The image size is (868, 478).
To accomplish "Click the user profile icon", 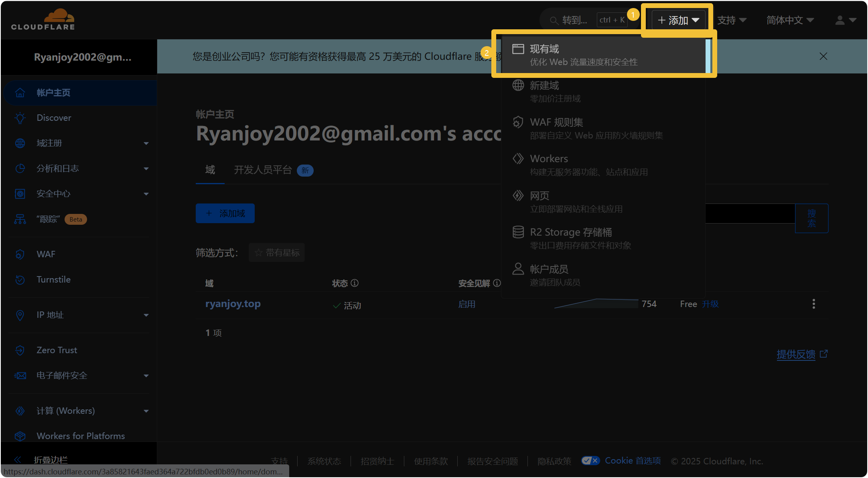I will [839, 20].
